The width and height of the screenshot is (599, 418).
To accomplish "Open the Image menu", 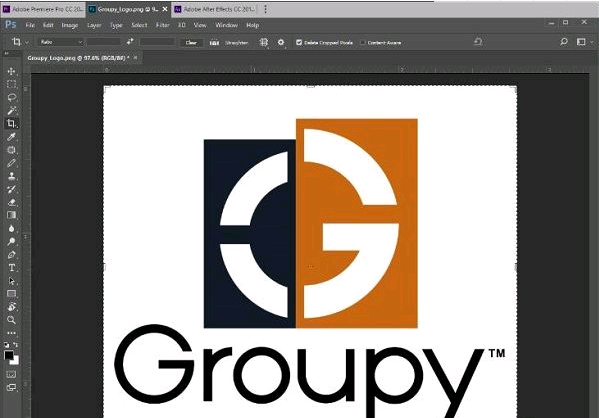I will [70, 25].
